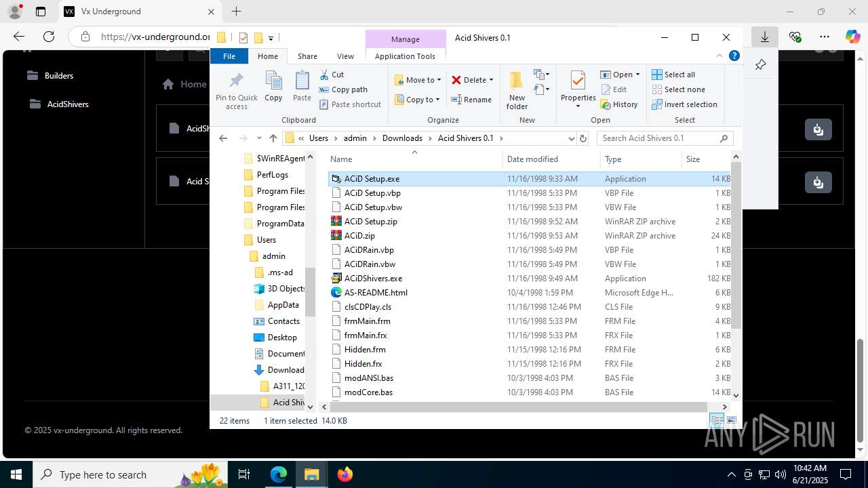
Task: Open AcidShivers folder in browser sidebar
Action: click(x=59, y=104)
